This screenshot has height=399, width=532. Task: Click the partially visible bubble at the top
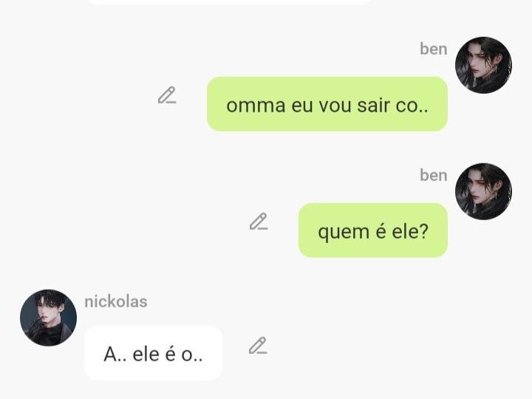click(x=229, y=2)
